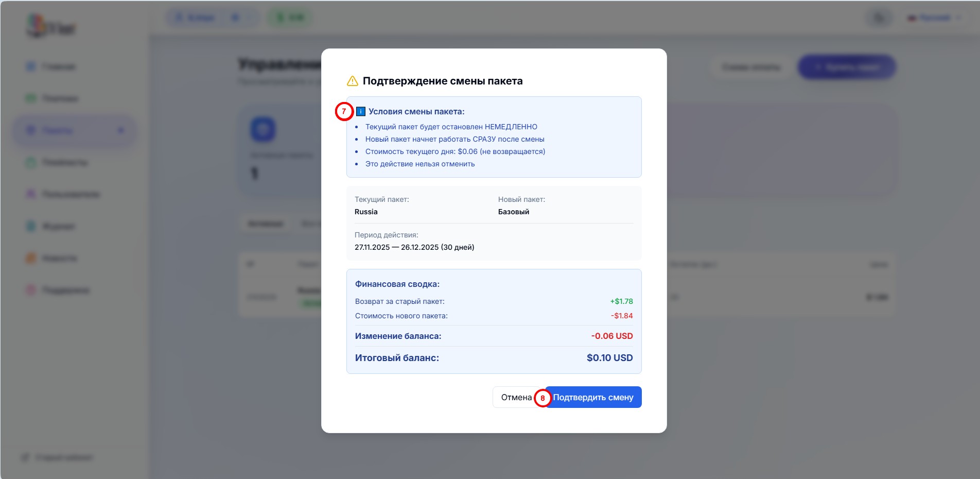The height and width of the screenshot is (479, 980).
Task: Click the yellow warning triangle icon
Action: [x=353, y=81]
